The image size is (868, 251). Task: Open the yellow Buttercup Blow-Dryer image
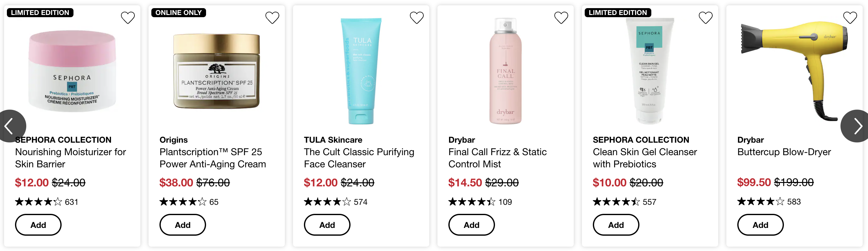coord(794,71)
